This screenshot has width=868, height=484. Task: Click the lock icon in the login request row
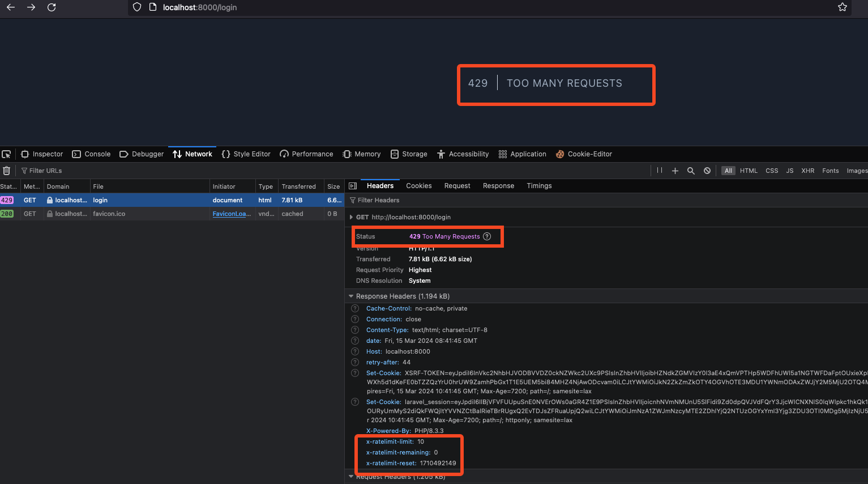pos(50,200)
